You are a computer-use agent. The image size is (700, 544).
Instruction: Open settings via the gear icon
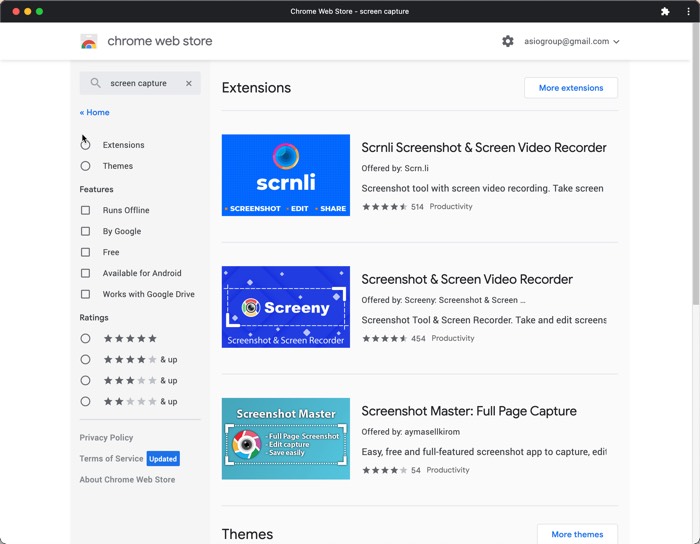[x=508, y=42]
